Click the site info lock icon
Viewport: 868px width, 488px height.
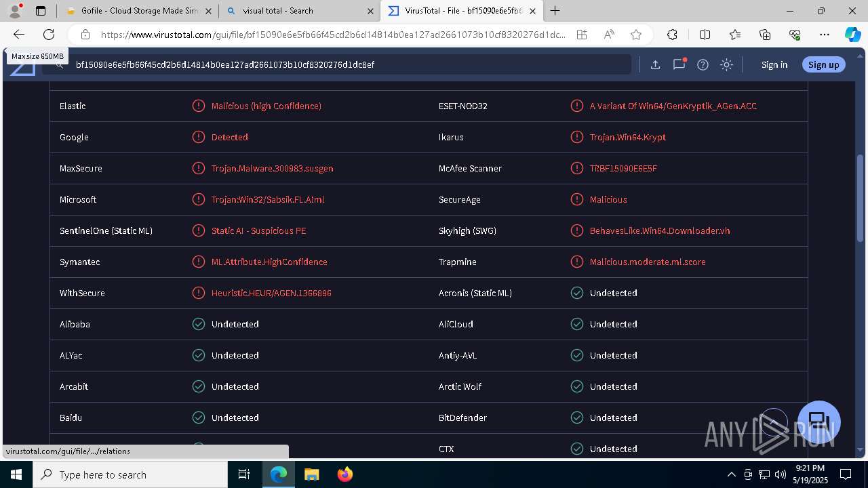pos(85,35)
